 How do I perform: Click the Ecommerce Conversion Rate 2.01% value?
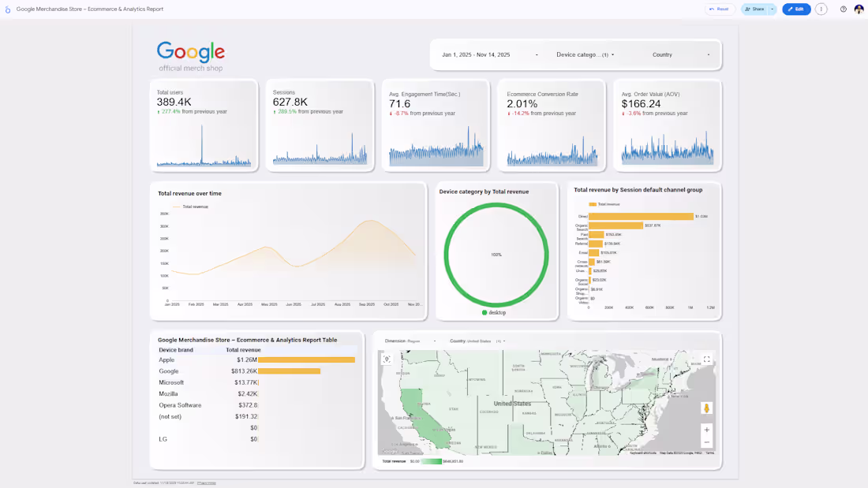coord(522,103)
